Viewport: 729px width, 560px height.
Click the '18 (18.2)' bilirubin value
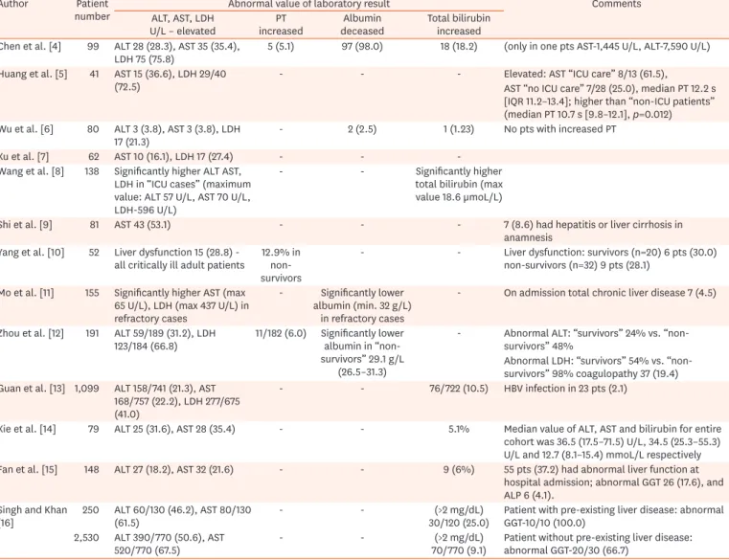point(459,47)
